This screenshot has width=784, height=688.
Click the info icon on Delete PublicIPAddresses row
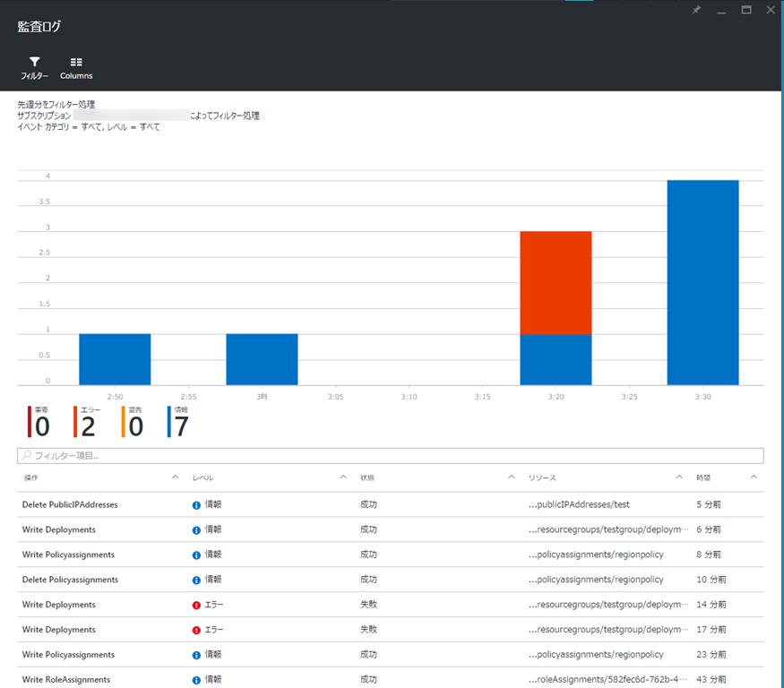pyautogui.click(x=196, y=505)
